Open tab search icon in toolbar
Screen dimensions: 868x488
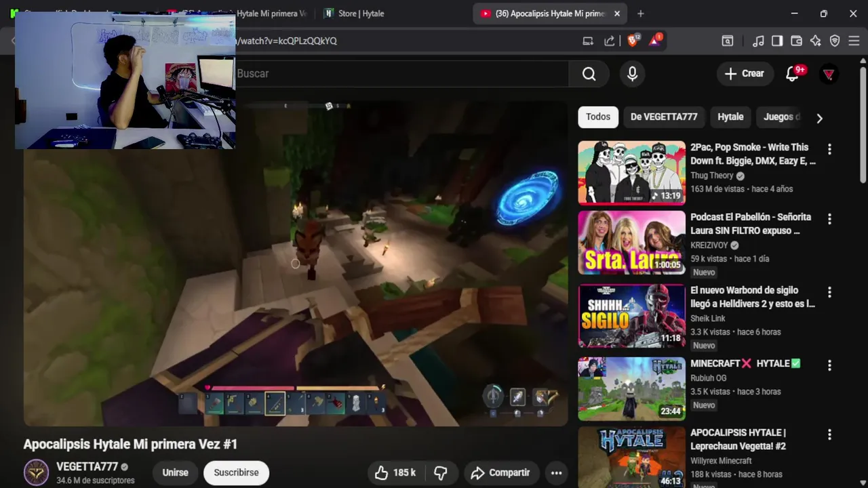coord(727,41)
